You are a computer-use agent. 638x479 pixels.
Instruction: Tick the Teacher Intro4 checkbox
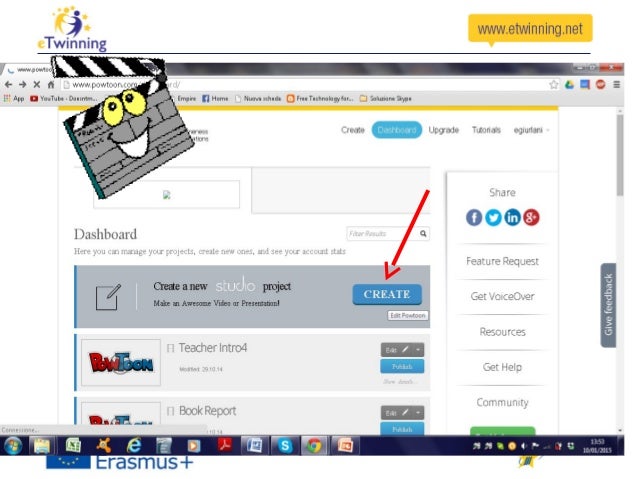coord(170,348)
